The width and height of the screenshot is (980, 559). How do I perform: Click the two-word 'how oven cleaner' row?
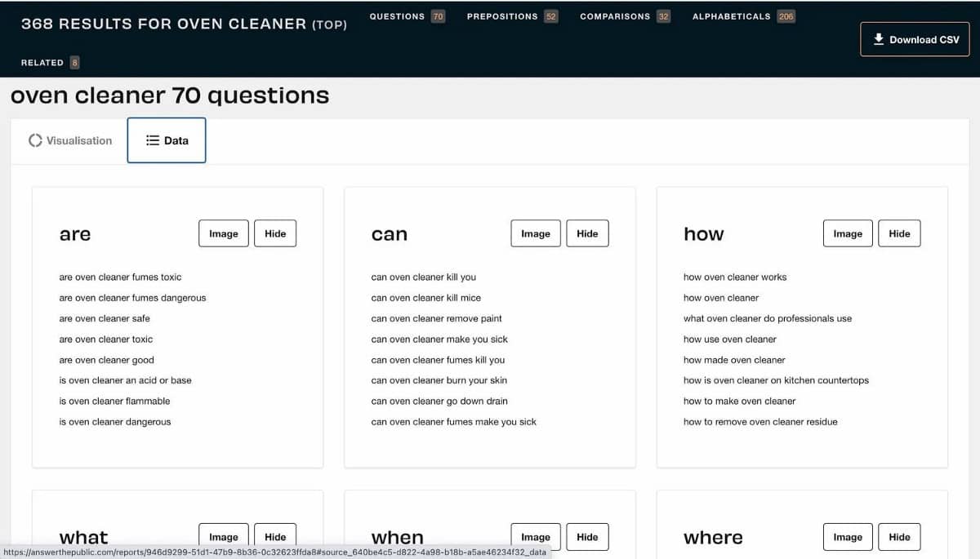721,298
